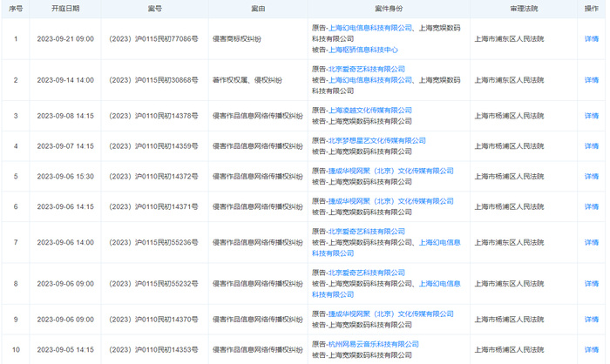Open 详情 for case 沪0110民初14372号
Viewport: 610px width, 364px height.
pyautogui.click(x=592, y=177)
